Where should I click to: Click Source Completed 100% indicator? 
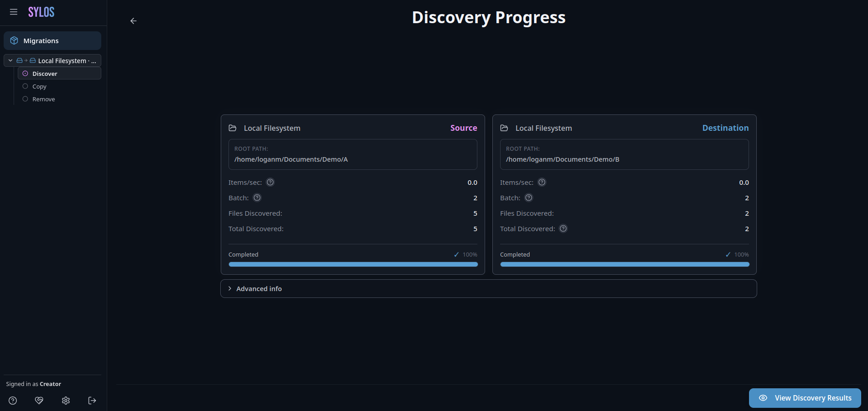[x=466, y=255]
